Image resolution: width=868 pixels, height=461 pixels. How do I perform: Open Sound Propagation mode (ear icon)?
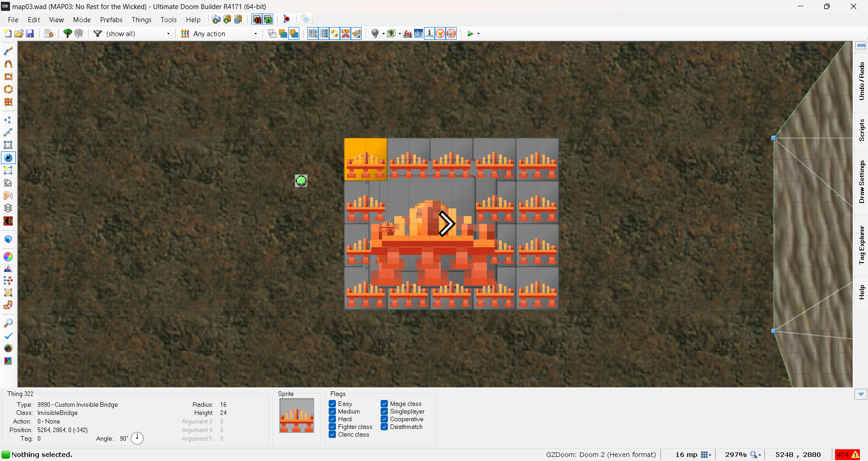[x=8, y=196]
